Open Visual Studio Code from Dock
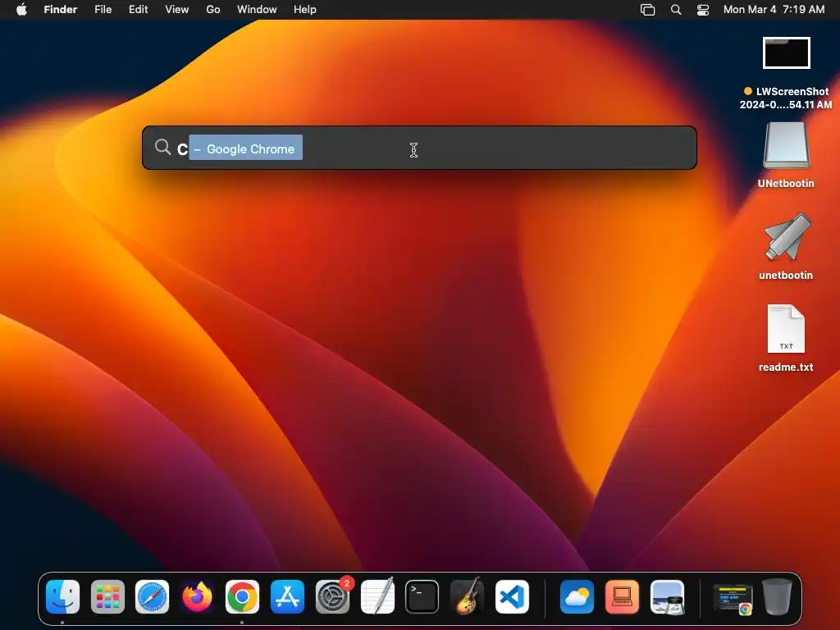Viewport: 840px width, 630px height. click(512, 597)
